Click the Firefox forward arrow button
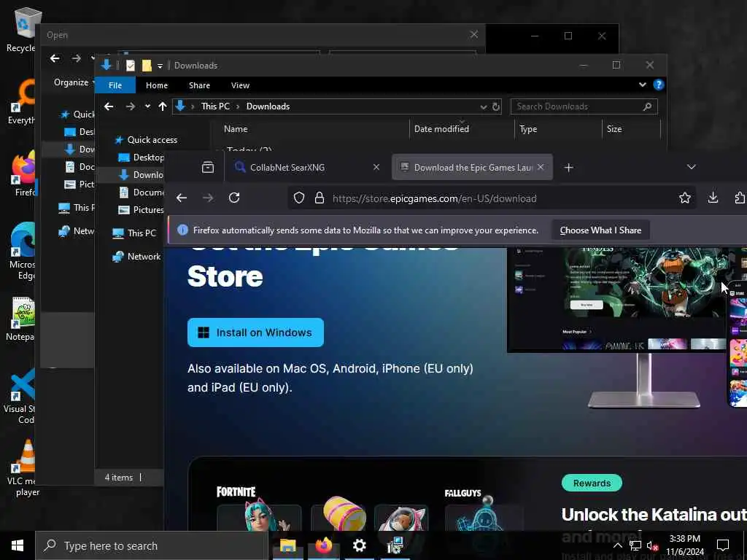This screenshot has width=747, height=560. tap(208, 198)
